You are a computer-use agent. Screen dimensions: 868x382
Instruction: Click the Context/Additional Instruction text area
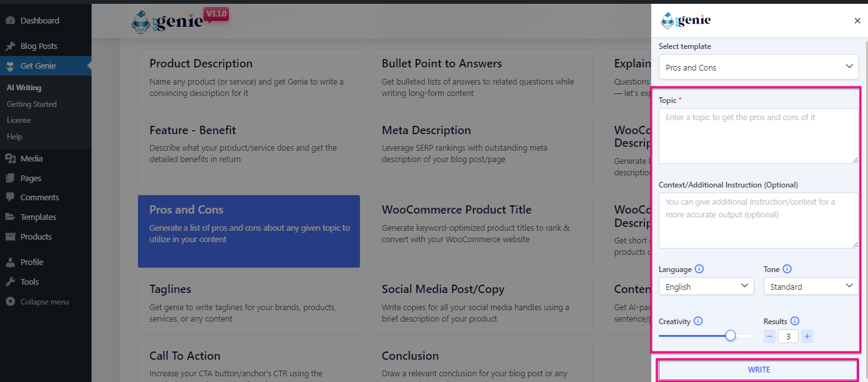(759, 221)
